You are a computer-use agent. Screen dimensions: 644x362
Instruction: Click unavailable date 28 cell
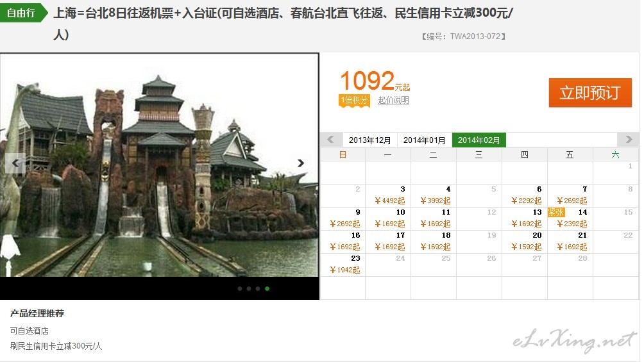tap(570, 265)
